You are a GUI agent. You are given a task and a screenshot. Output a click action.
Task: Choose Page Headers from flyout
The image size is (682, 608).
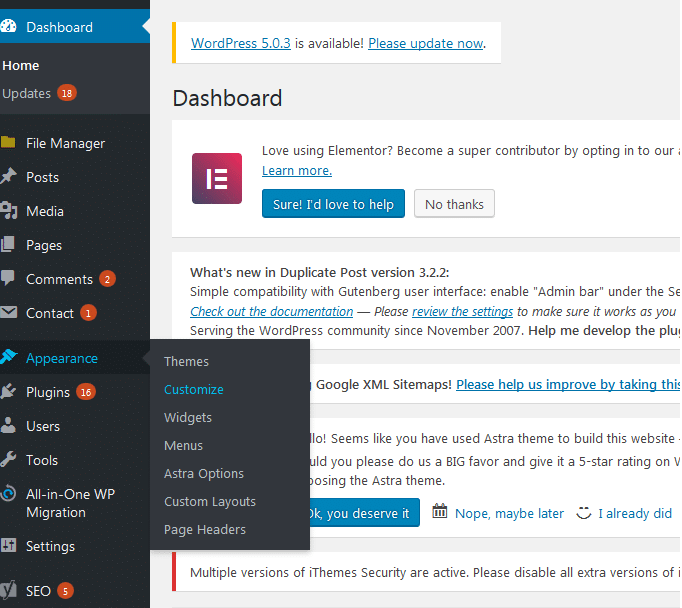click(x=204, y=529)
